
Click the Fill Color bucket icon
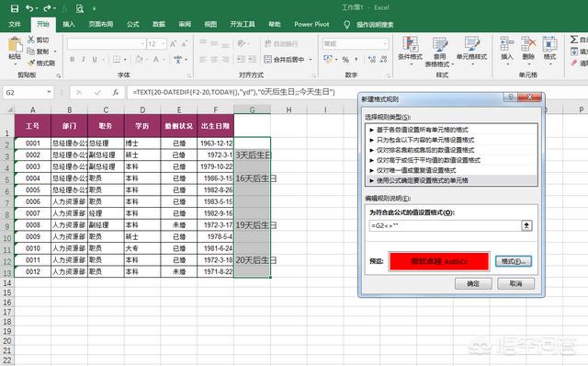139,59
